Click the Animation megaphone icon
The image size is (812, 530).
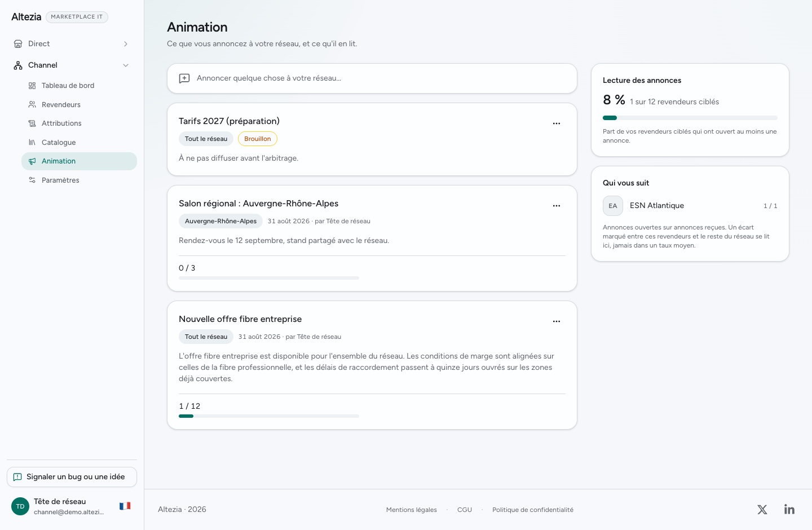point(32,161)
